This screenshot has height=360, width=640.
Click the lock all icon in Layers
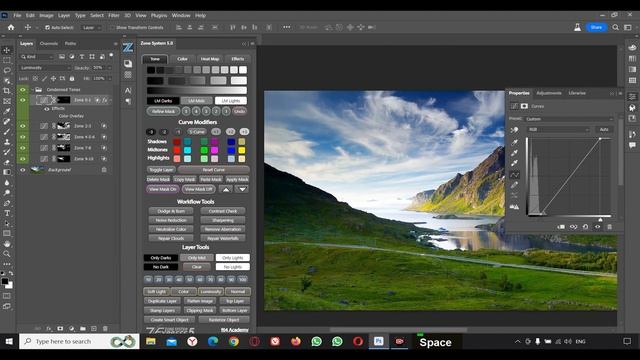72,78
